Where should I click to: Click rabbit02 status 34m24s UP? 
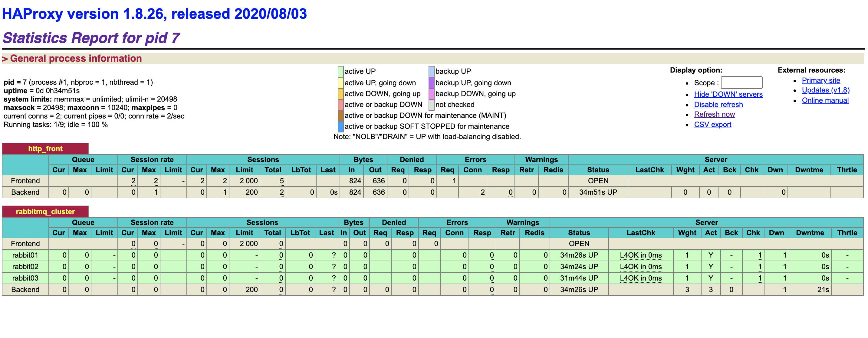pos(579,267)
